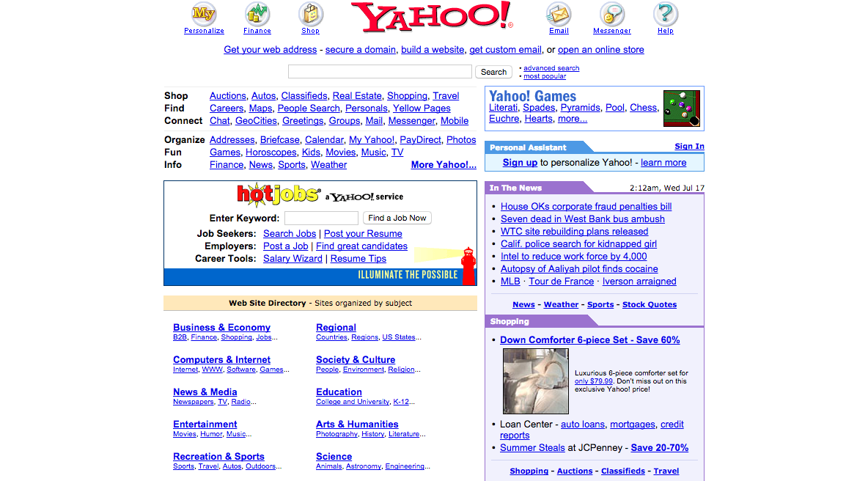Click the hotjobs logo
The image size is (868, 481).
(x=279, y=195)
